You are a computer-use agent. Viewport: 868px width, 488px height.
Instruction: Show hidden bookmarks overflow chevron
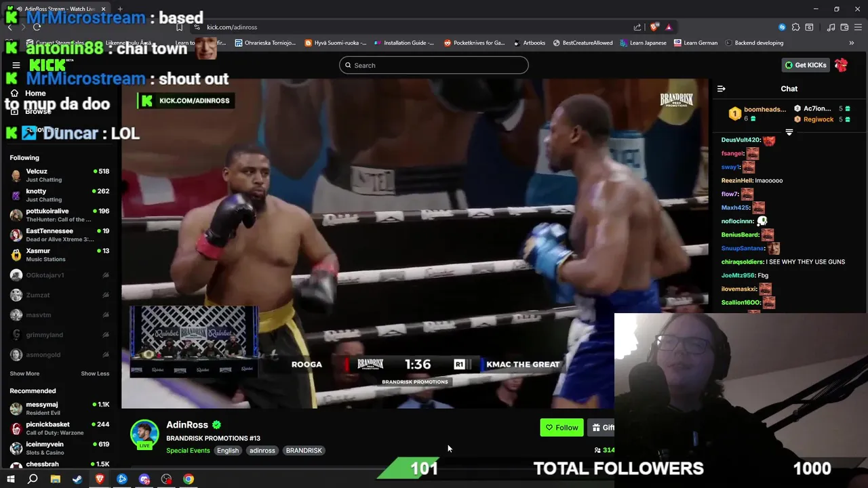tap(852, 43)
